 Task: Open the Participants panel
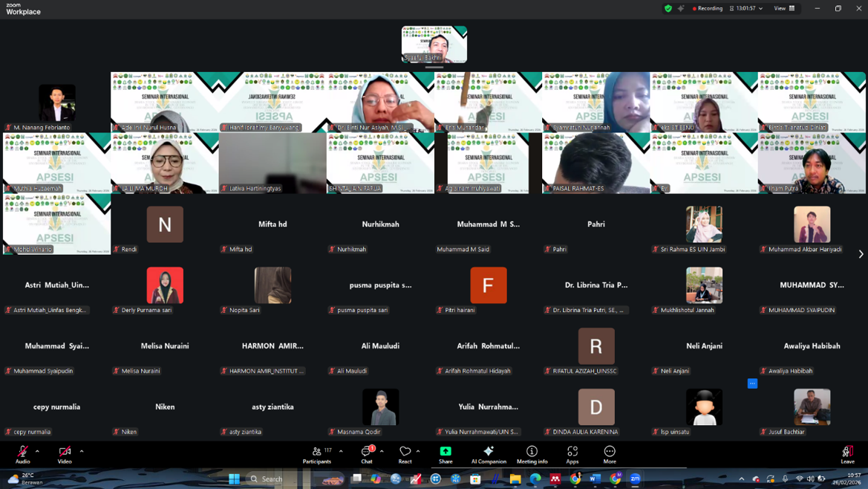coord(317,454)
